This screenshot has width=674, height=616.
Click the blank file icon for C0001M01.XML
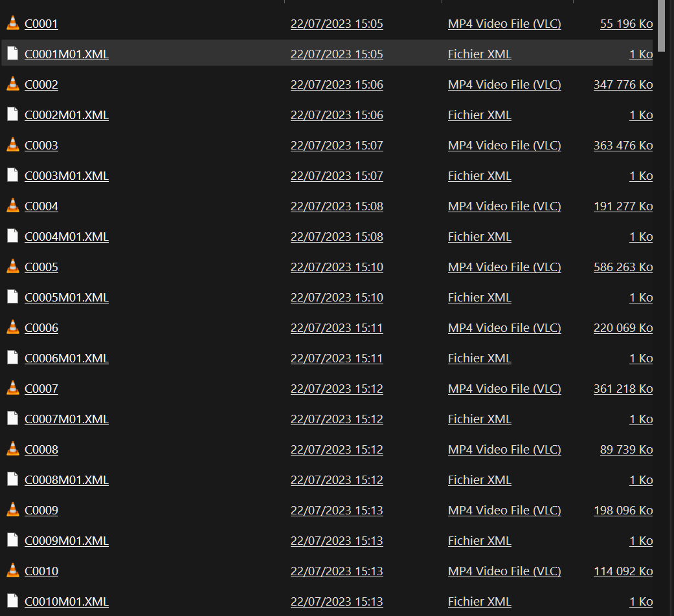(x=12, y=54)
